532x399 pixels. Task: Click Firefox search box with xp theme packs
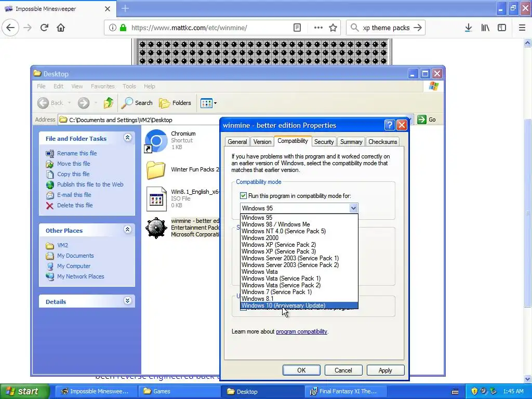386,28
